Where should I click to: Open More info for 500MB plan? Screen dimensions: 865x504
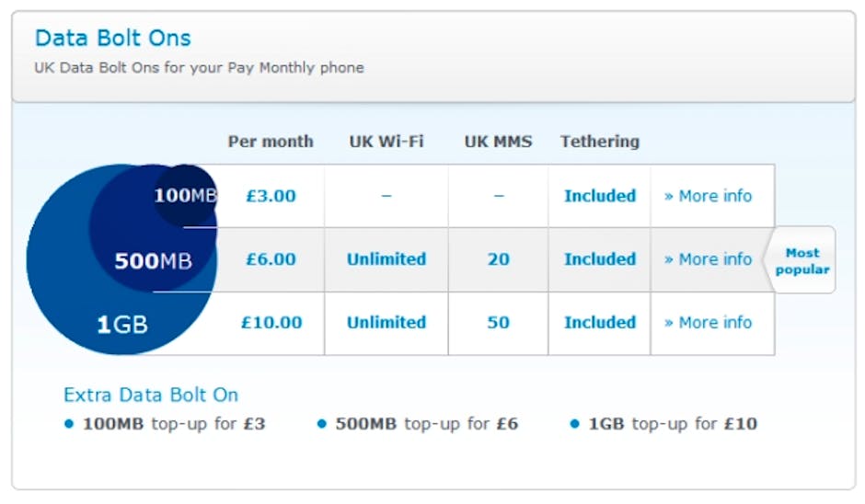tap(708, 259)
